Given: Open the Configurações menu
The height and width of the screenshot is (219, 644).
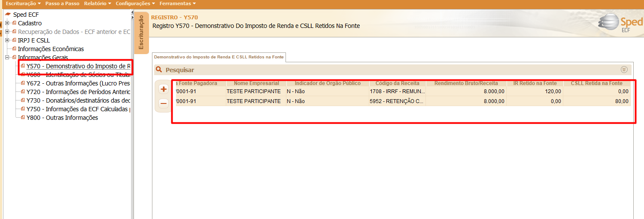Looking at the screenshot, I should pos(135,3).
